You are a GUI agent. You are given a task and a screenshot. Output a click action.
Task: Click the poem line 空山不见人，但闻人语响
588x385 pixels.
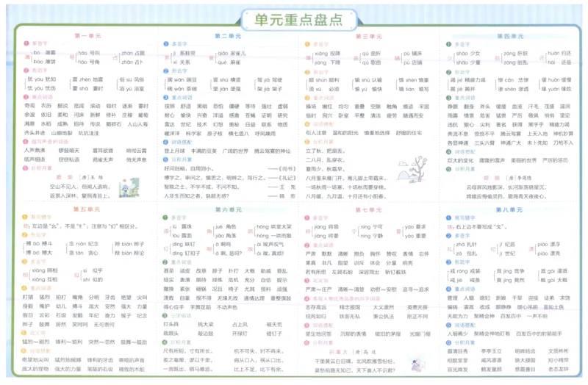[79, 187]
